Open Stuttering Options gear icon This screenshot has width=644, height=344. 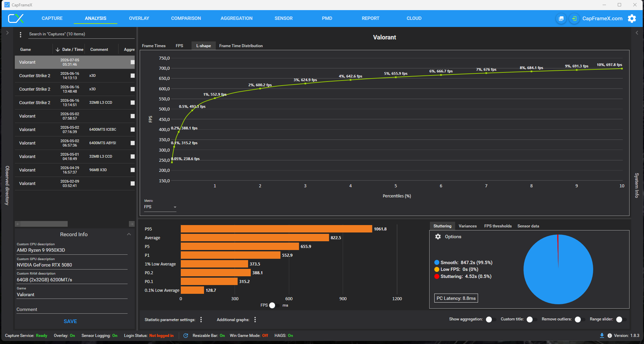(x=438, y=237)
